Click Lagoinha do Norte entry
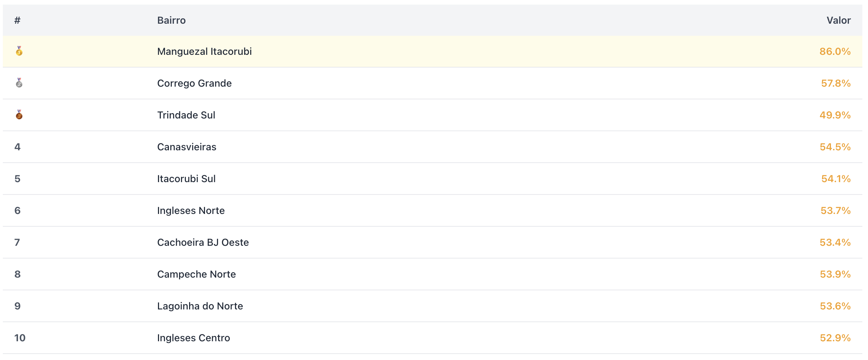 [x=200, y=306]
